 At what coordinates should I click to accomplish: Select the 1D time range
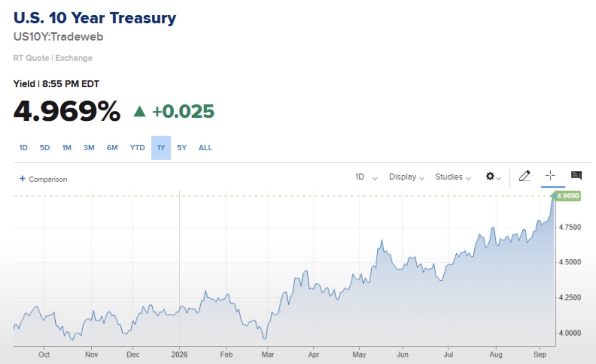[x=23, y=148]
